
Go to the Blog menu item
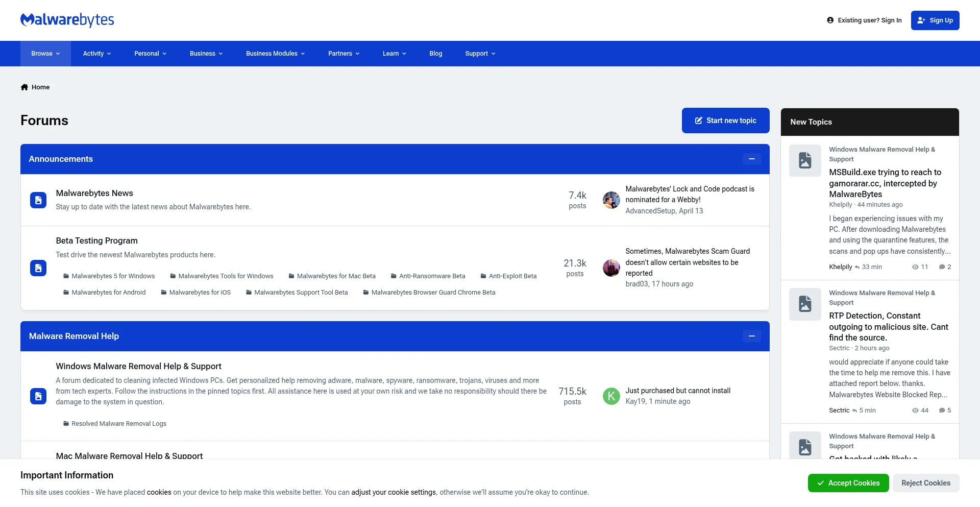click(x=436, y=54)
